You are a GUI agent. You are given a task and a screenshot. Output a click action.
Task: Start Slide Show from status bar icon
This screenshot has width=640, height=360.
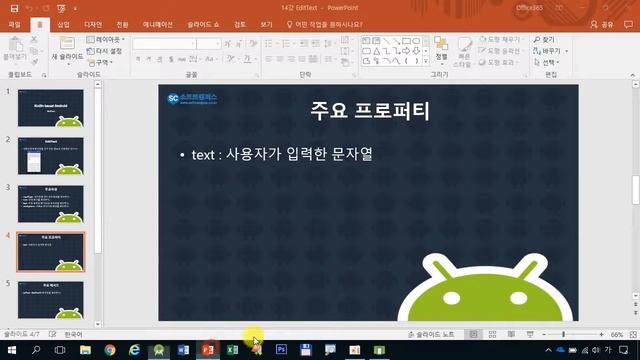[x=530, y=334]
